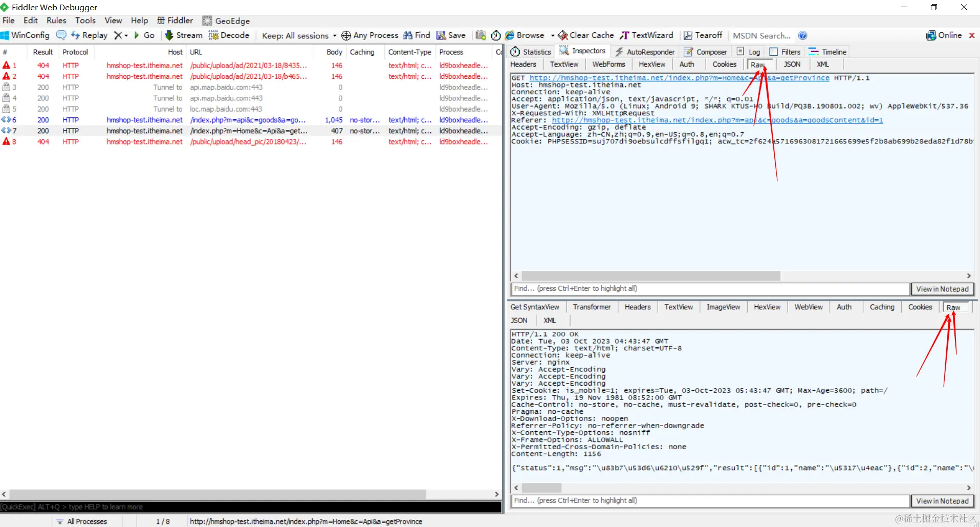Click the response pane horizontal scrollbar thumb
This screenshot has height=527, width=980.
click(542, 488)
